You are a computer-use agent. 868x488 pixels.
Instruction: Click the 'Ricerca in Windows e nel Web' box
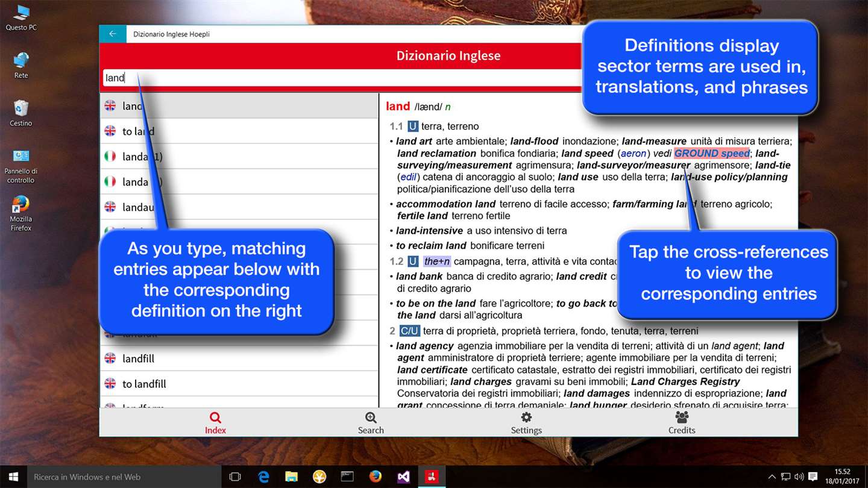124,477
